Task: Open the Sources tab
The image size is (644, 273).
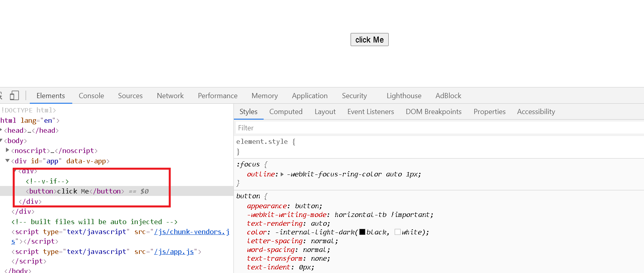Action: tap(130, 96)
